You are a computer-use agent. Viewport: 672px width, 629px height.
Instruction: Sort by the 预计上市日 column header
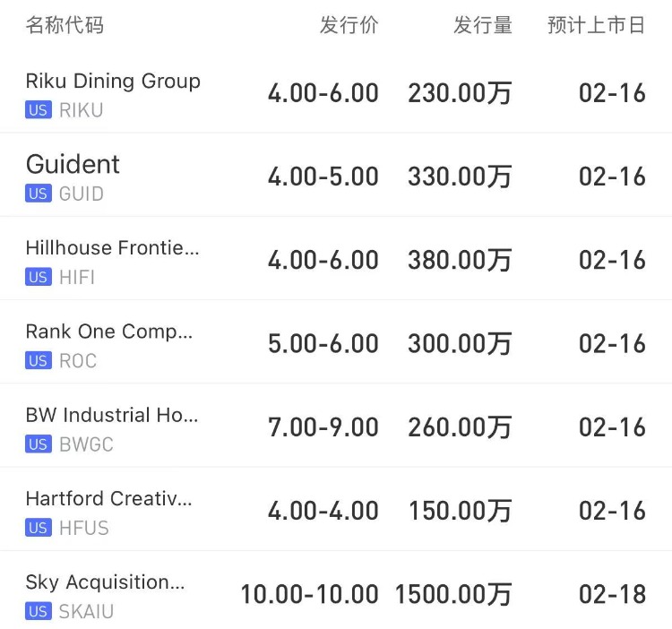tap(596, 25)
